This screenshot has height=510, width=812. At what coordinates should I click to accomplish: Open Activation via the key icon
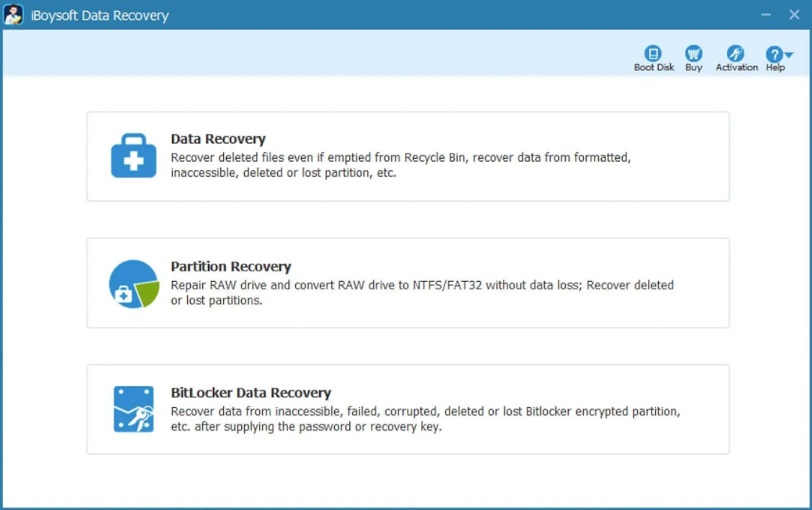coord(735,53)
